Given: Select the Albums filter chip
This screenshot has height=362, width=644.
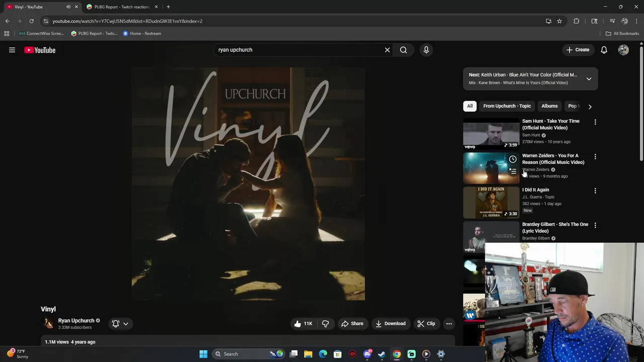Looking at the screenshot, I should pos(549,106).
